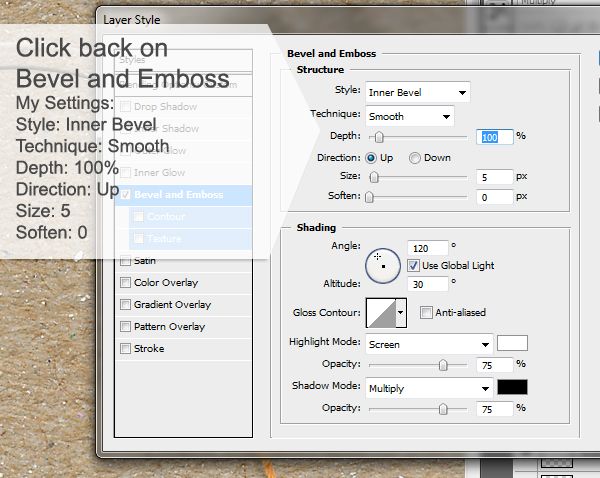600x478 pixels.
Task: Toggle the Inner Glow checkbox
Action: pos(125,173)
